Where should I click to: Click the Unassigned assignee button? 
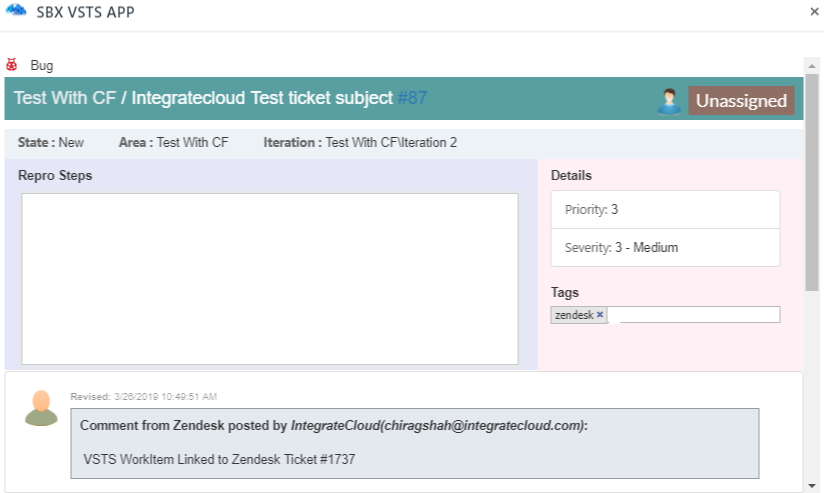coord(741,100)
